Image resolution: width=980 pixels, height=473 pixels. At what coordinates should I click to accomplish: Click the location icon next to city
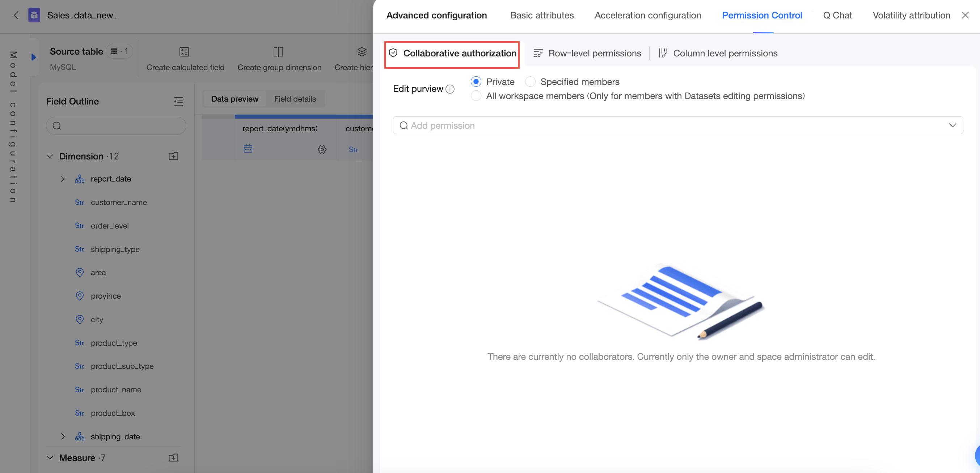point(80,319)
